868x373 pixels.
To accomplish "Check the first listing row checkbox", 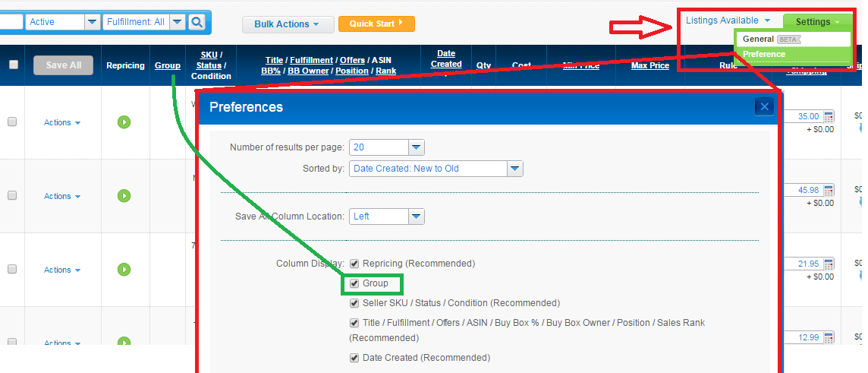I will pyautogui.click(x=12, y=122).
